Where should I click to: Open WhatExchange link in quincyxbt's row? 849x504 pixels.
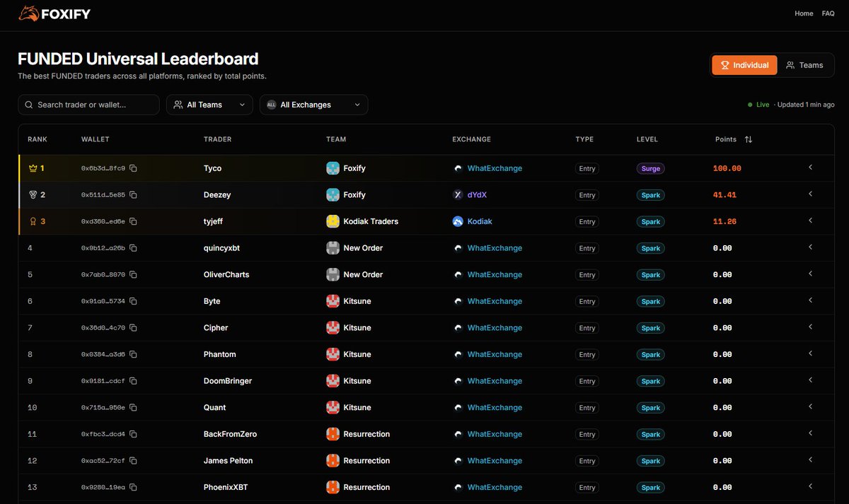[495, 248]
